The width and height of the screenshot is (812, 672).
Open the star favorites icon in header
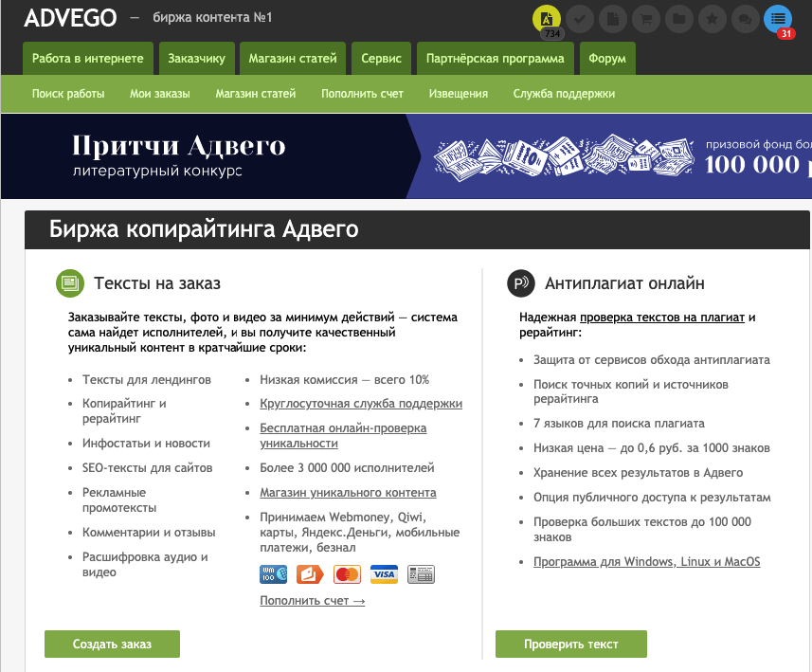713,19
